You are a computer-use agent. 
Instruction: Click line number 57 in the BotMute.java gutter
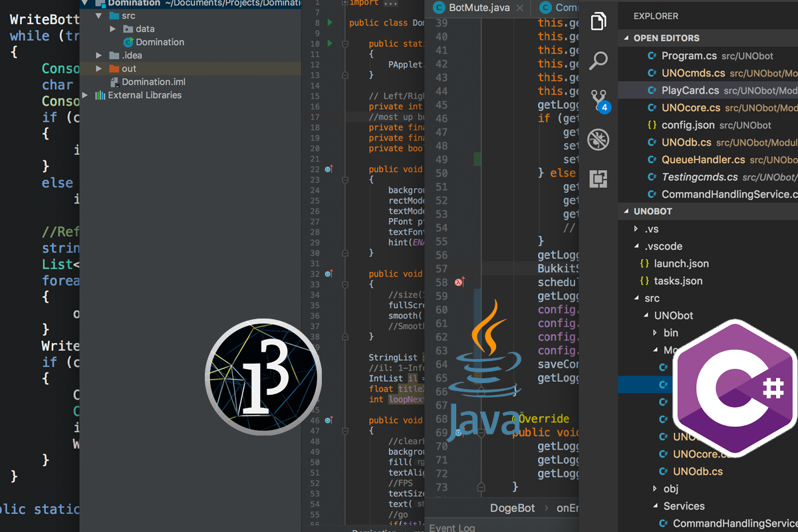coord(442,269)
